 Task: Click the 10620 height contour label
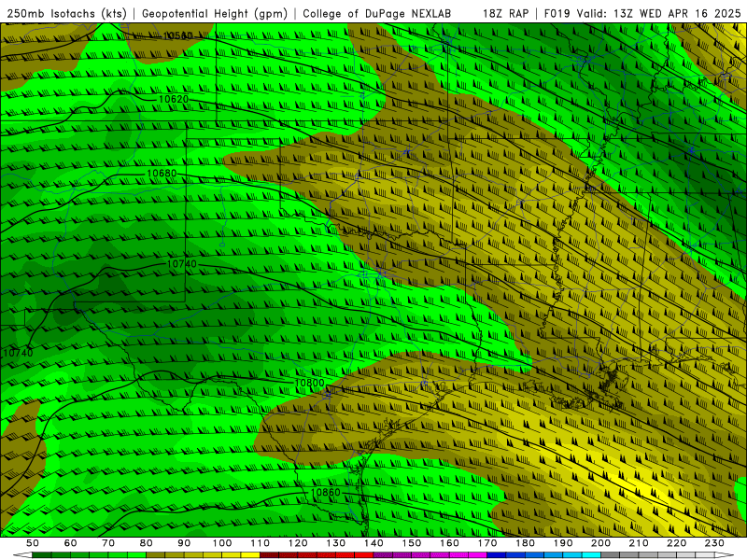click(x=174, y=99)
